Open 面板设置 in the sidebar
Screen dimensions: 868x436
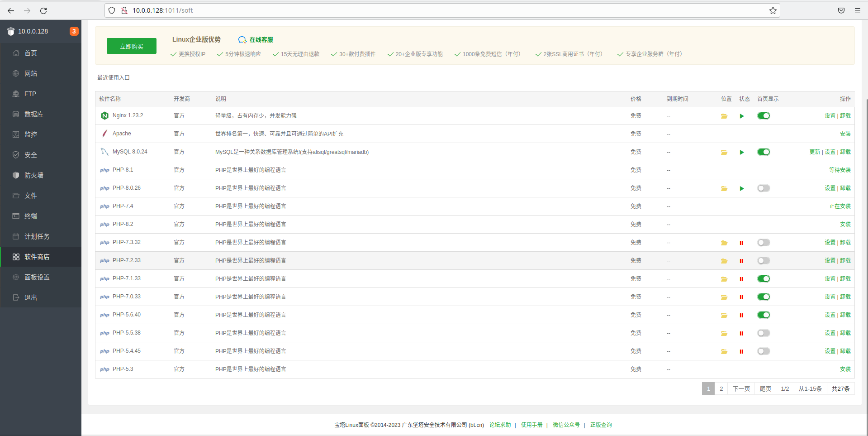41,277
